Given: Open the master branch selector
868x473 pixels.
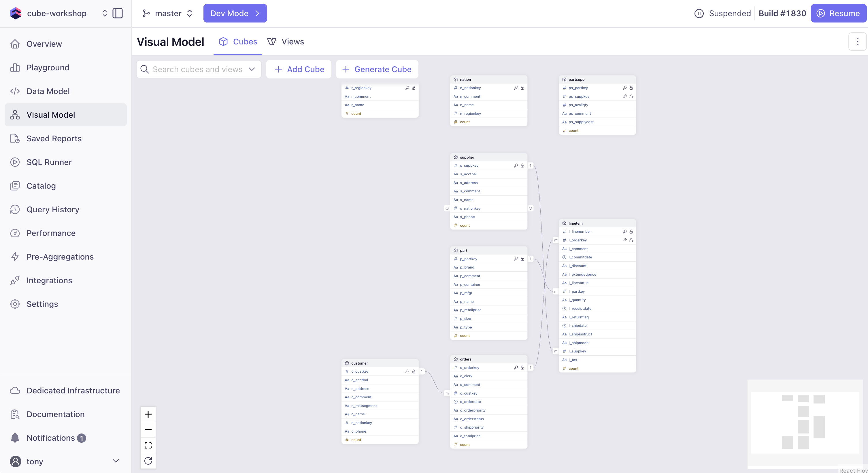Looking at the screenshot, I should tap(168, 14).
